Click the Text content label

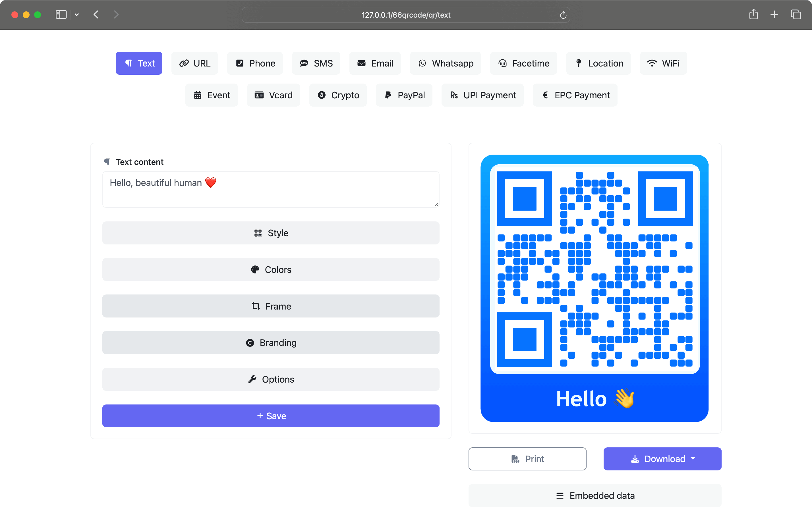click(139, 162)
